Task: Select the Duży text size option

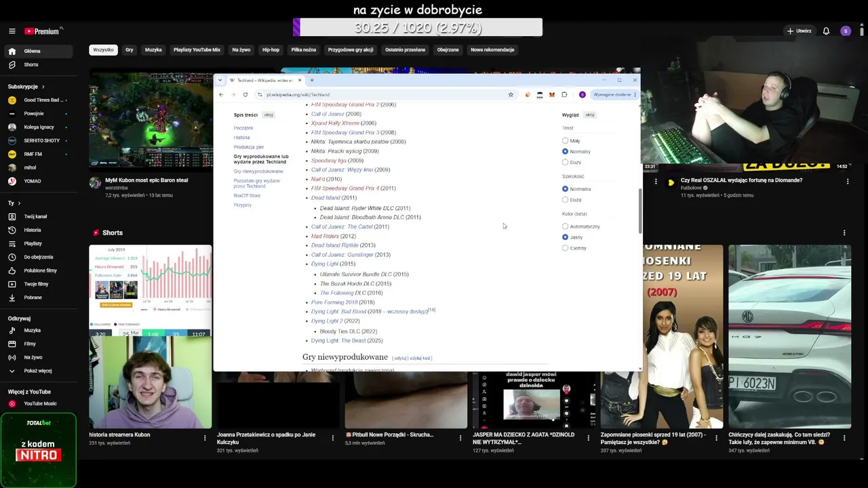Action: [x=565, y=163]
